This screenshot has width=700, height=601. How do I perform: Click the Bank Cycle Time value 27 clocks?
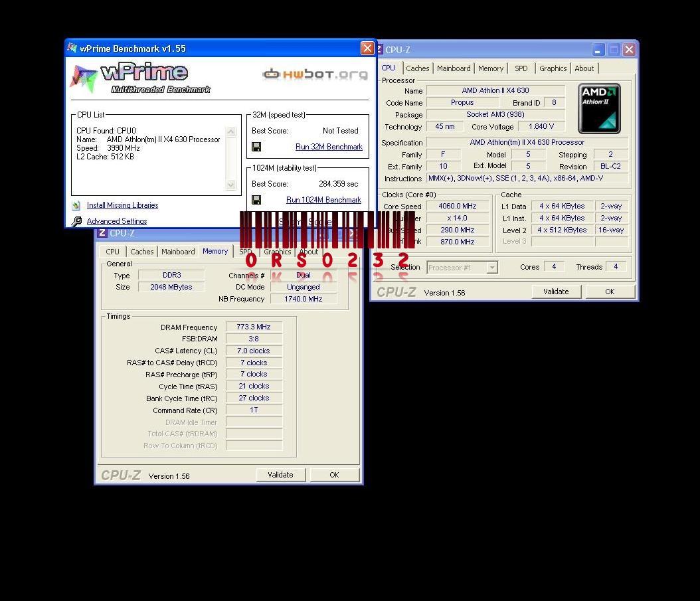(x=254, y=398)
